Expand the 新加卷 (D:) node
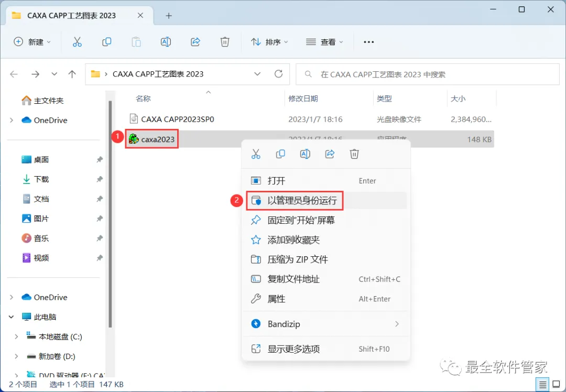The width and height of the screenshot is (566, 392). (x=16, y=356)
